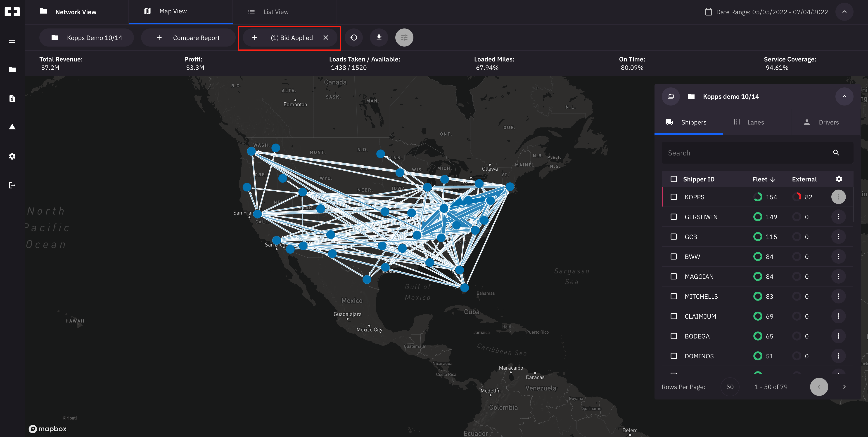Toggle the select-all Shipper ID checkbox
The height and width of the screenshot is (437, 868).
click(x=674, y=179)
